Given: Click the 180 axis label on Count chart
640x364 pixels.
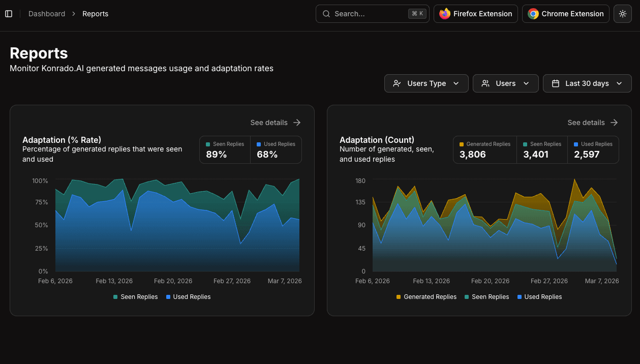Looking at the screenshot, I should pos(360,181).
